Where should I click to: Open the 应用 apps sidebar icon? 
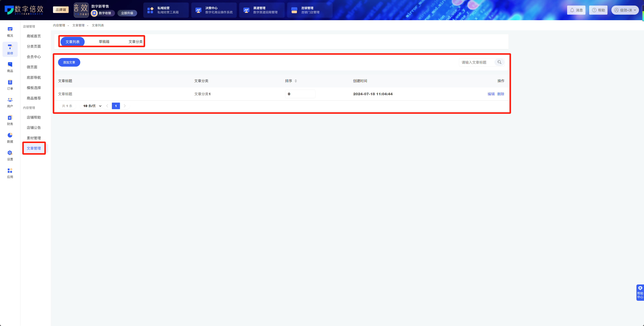tap(10, 173)
